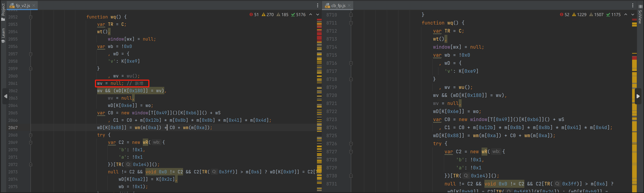
Task: Click the left-pointing arrow handle at the left edge
Action: 5,96
